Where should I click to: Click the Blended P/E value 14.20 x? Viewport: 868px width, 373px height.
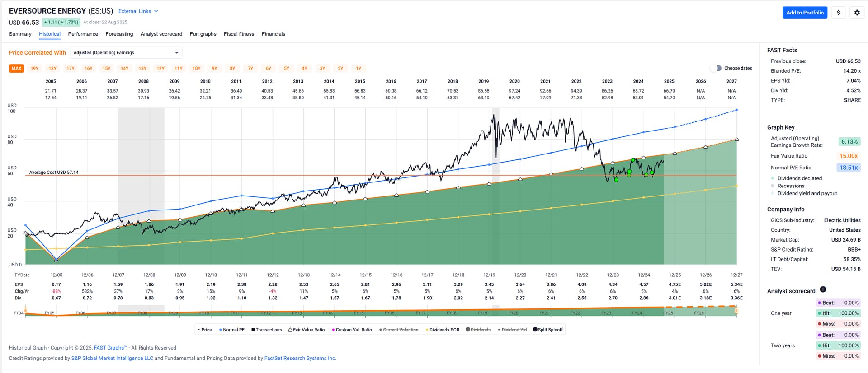pyautogui.click(x=852, y=71)
